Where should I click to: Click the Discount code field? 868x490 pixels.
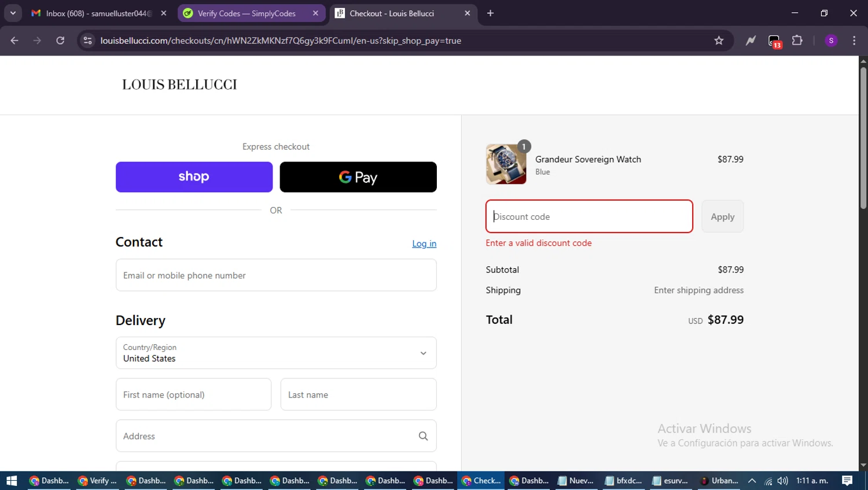click(x=589, y=216)
